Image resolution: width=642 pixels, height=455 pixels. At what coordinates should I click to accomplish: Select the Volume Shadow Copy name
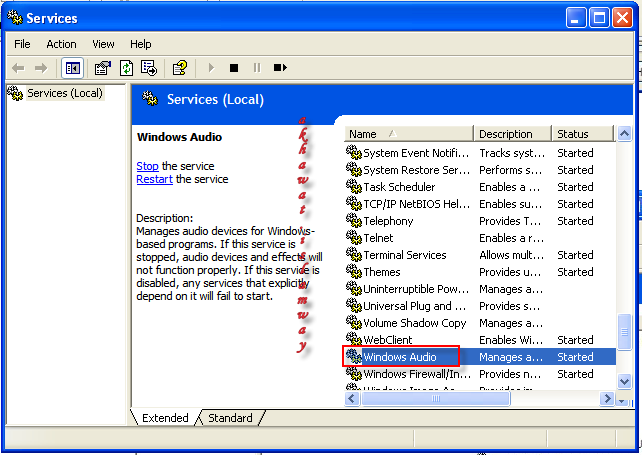click(415, 323)
